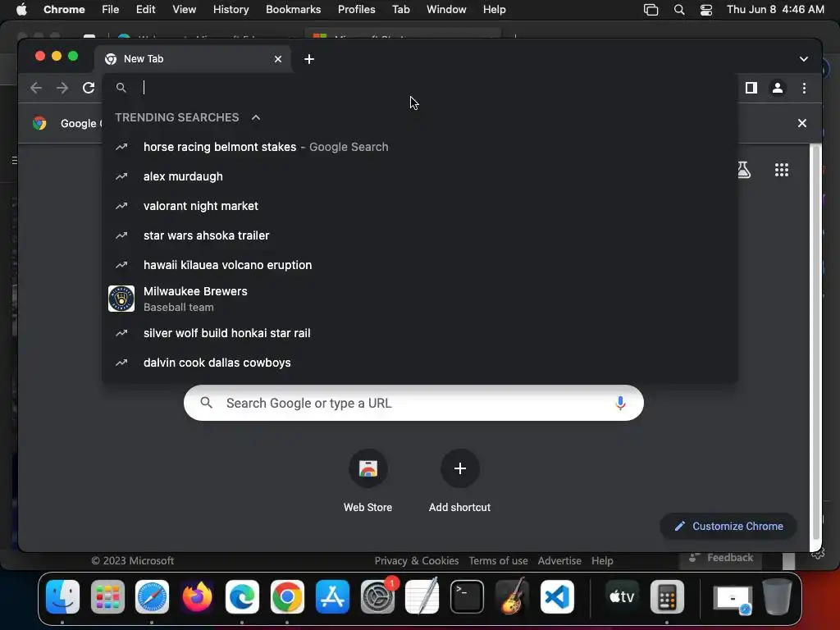Click the Add shortcut plus button
This screenshot has width=840, height=630.
coord(459,468)
